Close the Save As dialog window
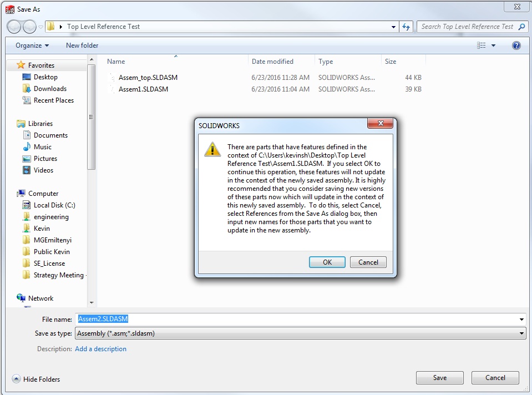 pos(516,7)
